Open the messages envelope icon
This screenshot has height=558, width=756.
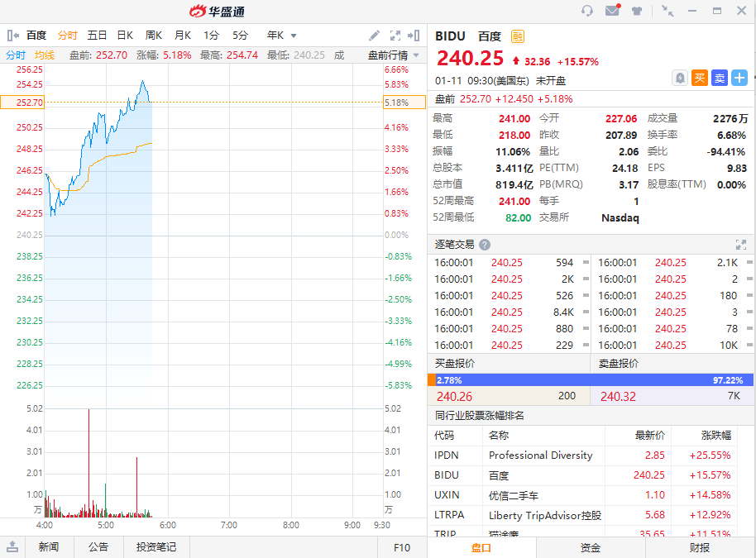[613, 10]
